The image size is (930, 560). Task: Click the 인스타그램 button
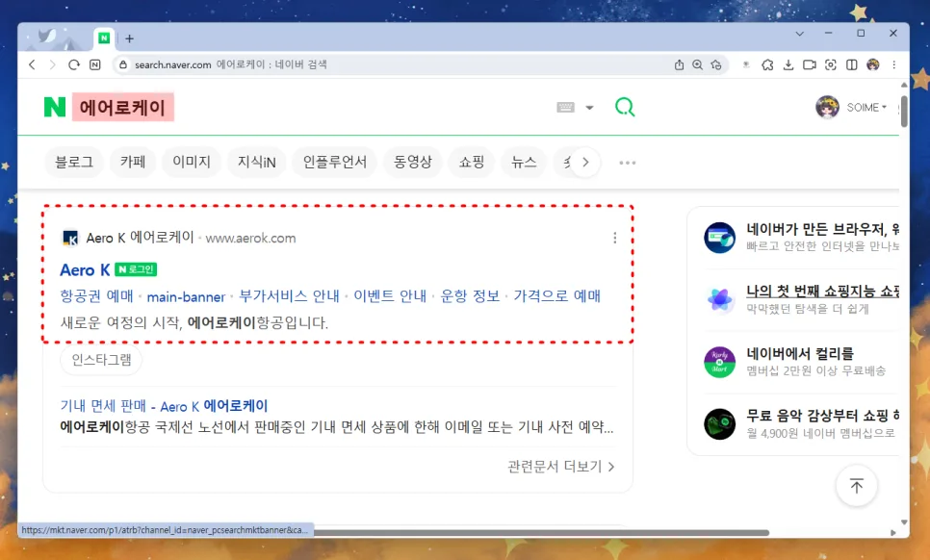point(101,360)
